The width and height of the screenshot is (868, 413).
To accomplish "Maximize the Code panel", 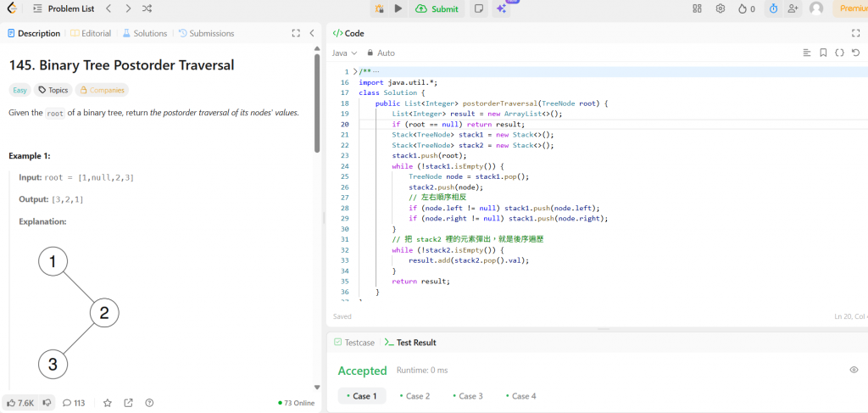I will tap(855, 33).
